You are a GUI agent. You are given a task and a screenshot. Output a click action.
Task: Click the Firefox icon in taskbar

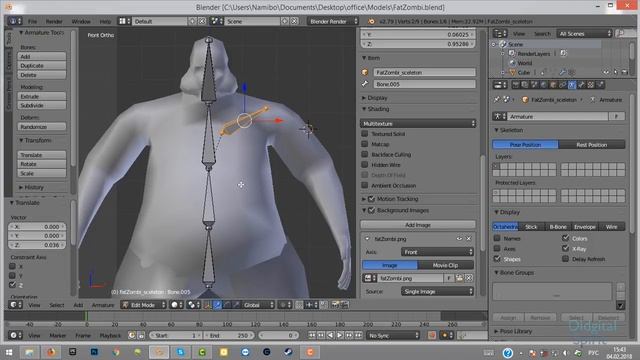coord(51,352)
